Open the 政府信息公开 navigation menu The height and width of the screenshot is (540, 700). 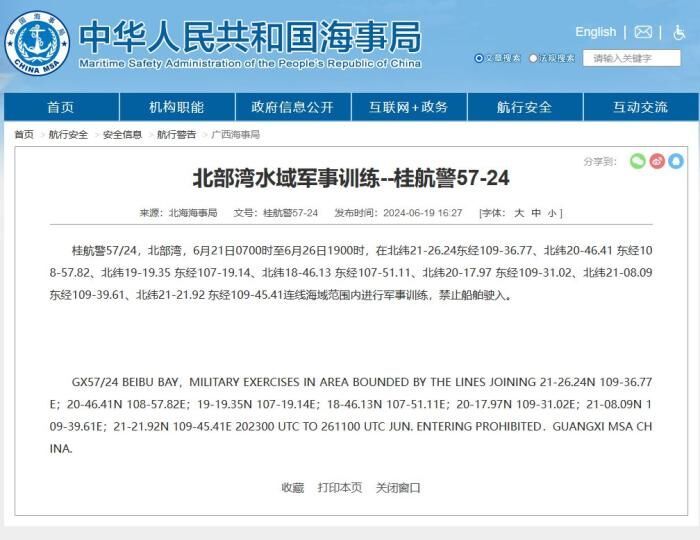click(x=292, y=107)
